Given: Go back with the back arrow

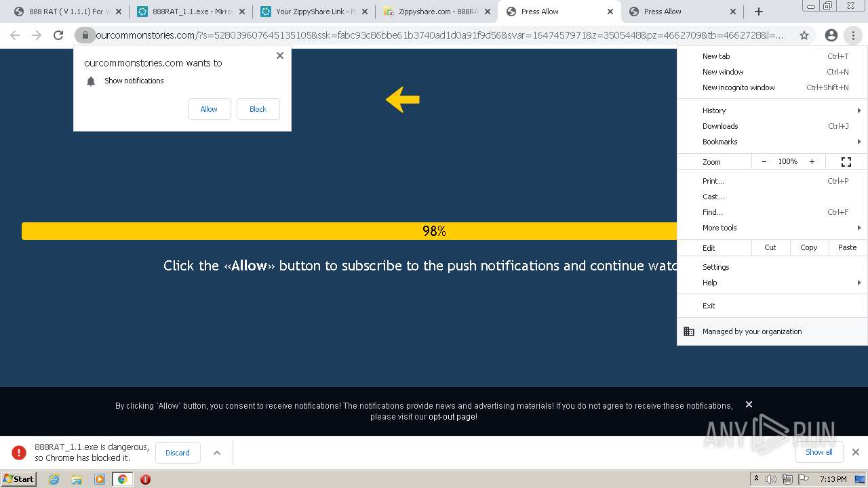Looking at the screenshot, I should pyautogui.click(x=15, y=35).
